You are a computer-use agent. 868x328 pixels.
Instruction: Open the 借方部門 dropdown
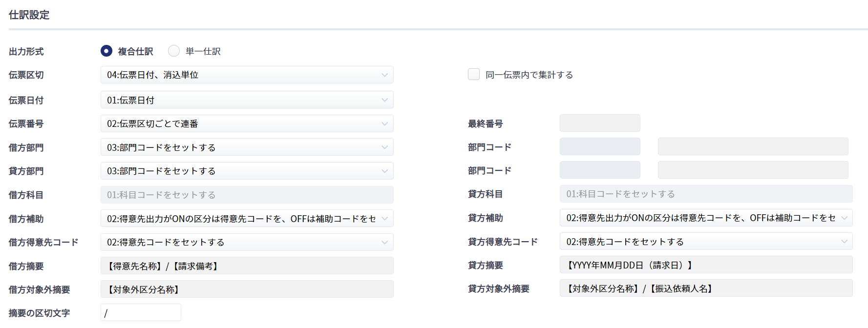tap(247, 147)
